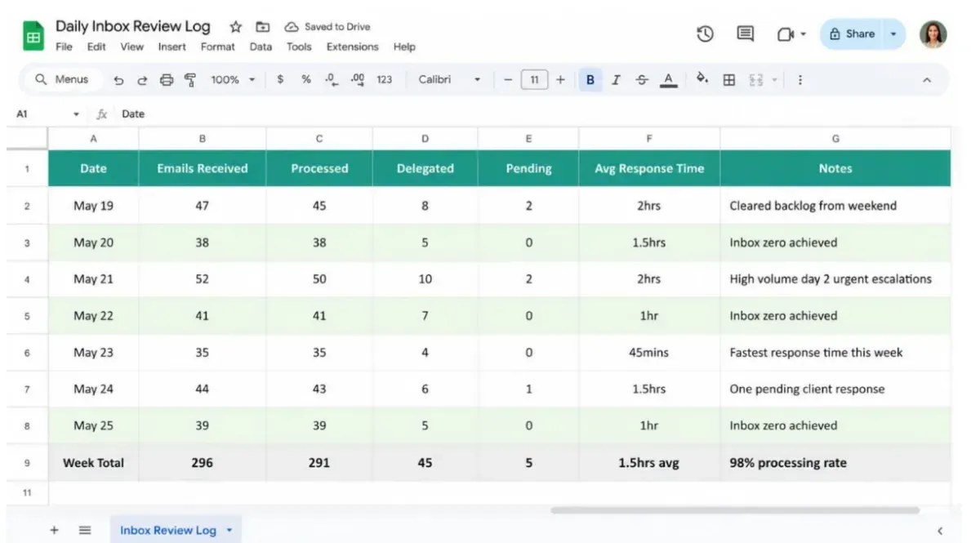This screenshot has height=543, width=980.
Task: Click the Redo arrow icon
Action: [x=142, y=80]
